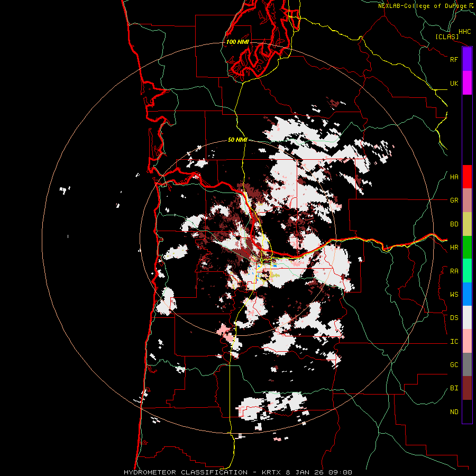The image size is (476, 476).
Task: Click the IC legend label
Action: click(454, 342)
